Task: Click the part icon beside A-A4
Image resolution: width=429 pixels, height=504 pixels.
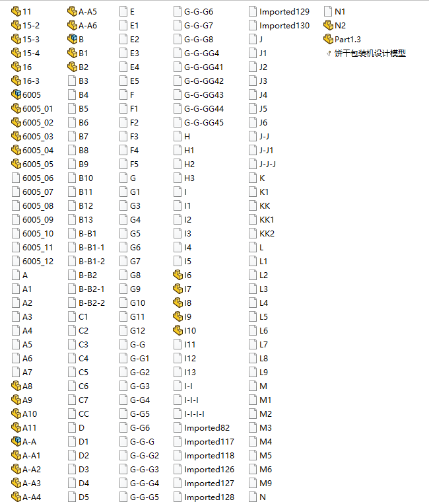Action: pyautogui.click(x=16, y=497)
